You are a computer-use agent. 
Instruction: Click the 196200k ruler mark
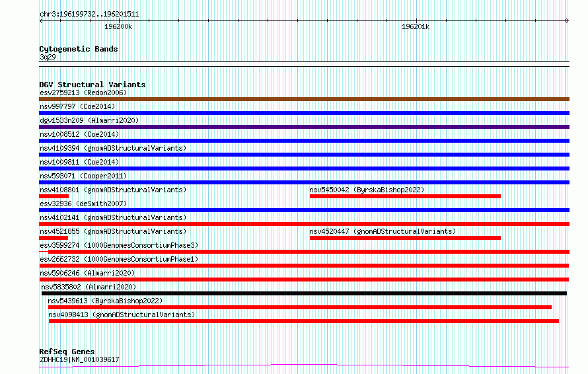point(118,26)
